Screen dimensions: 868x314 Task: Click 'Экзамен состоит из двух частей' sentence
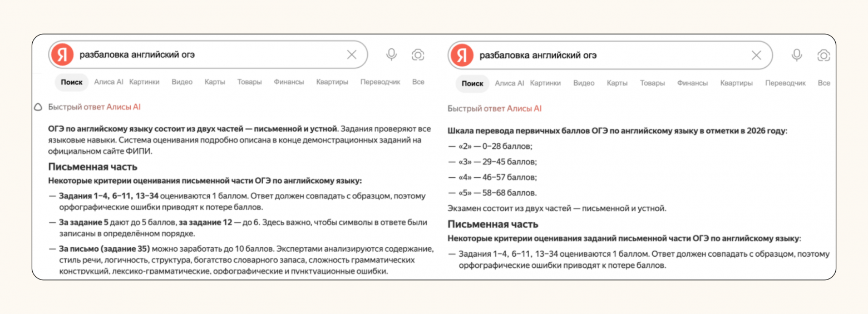coord(557,209)
